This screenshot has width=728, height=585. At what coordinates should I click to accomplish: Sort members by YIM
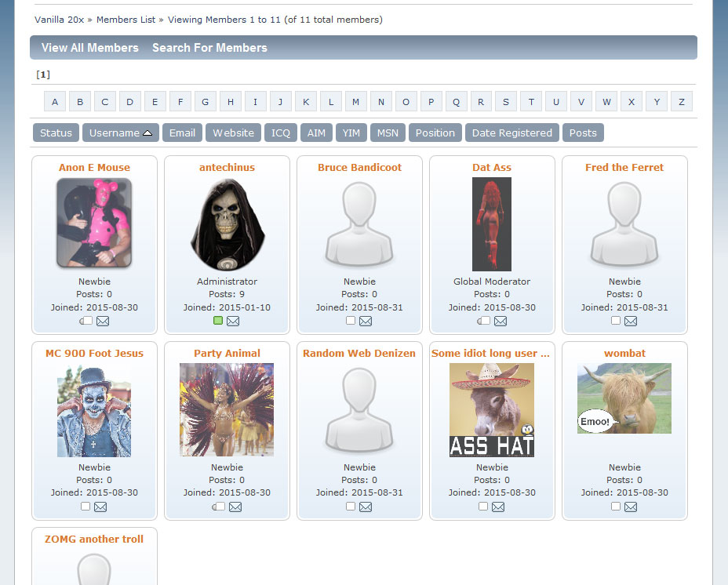point(351,133)
